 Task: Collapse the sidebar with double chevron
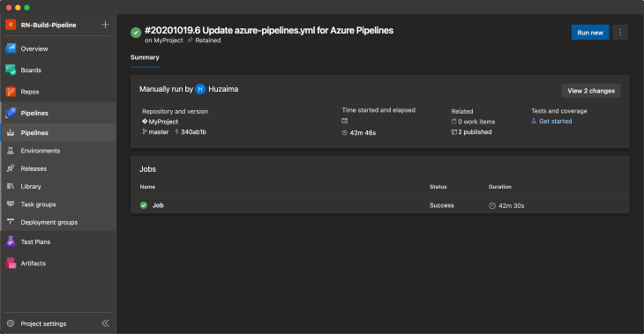(x=106, y=323)
